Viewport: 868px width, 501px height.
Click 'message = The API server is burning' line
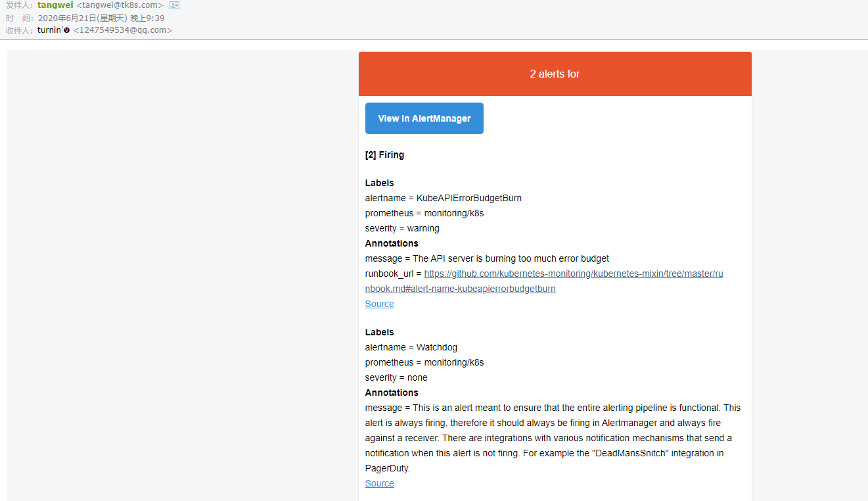[487, 258]
